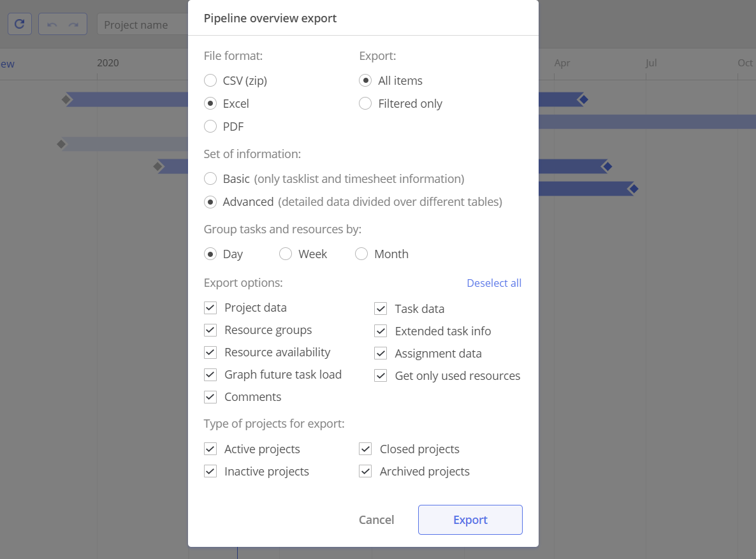Toggle the Archived projects checkbox
Viewport: 756px width, 559px height.
[365, 471]
